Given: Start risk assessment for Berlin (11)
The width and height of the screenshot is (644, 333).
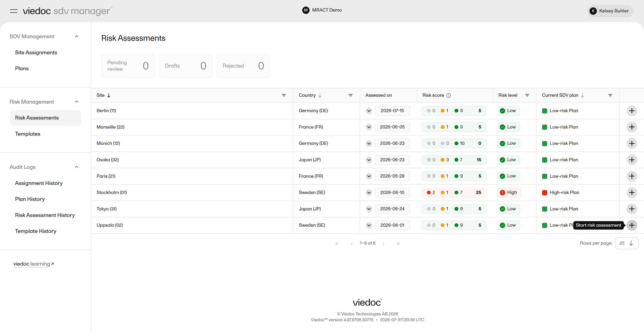Looking at the screenshot, I should click(x=632, y=111).
